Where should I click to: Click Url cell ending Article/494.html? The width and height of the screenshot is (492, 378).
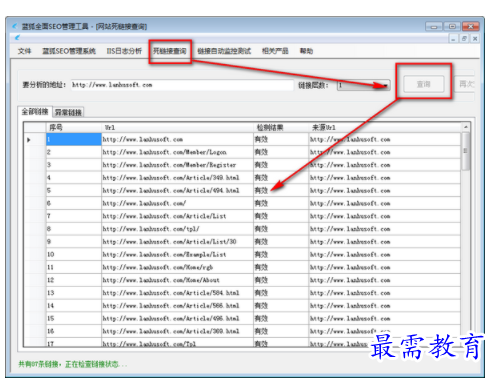[x=177, y=190]
